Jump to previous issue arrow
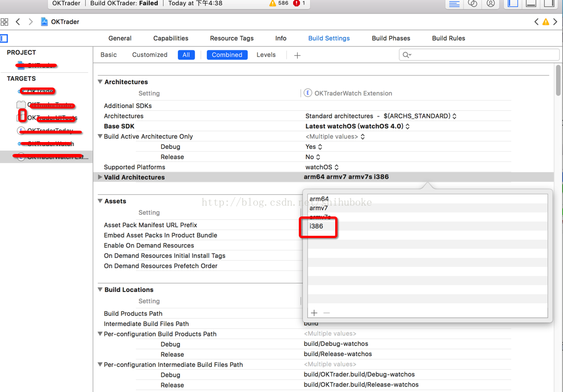This screenshot has width=563, height=392. [x=536, y=22]
